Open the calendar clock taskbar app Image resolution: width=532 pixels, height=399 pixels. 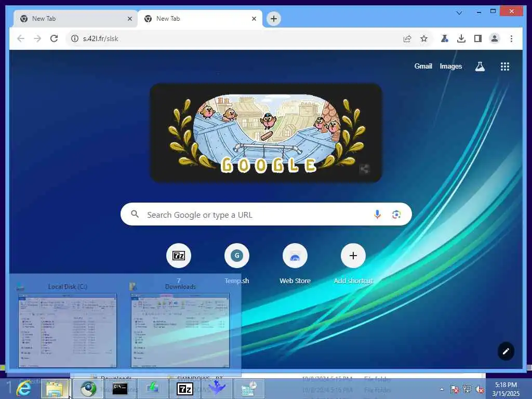pos(249,389)
